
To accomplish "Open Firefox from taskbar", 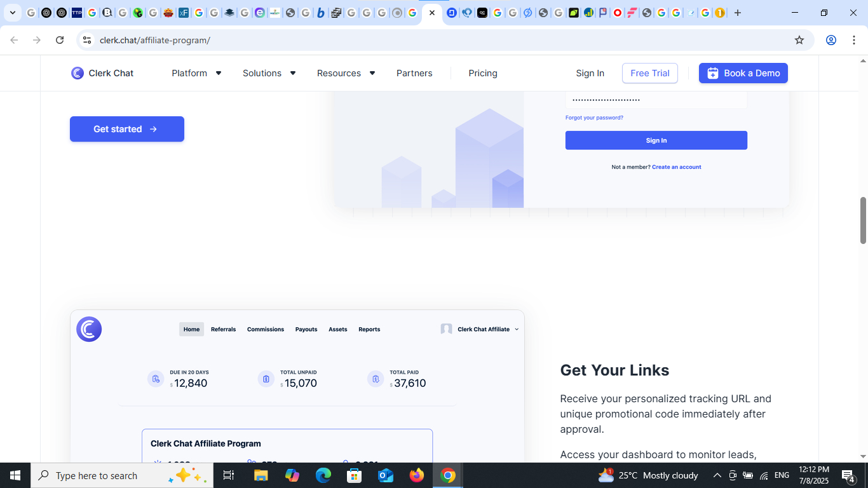I will point(417,475).
